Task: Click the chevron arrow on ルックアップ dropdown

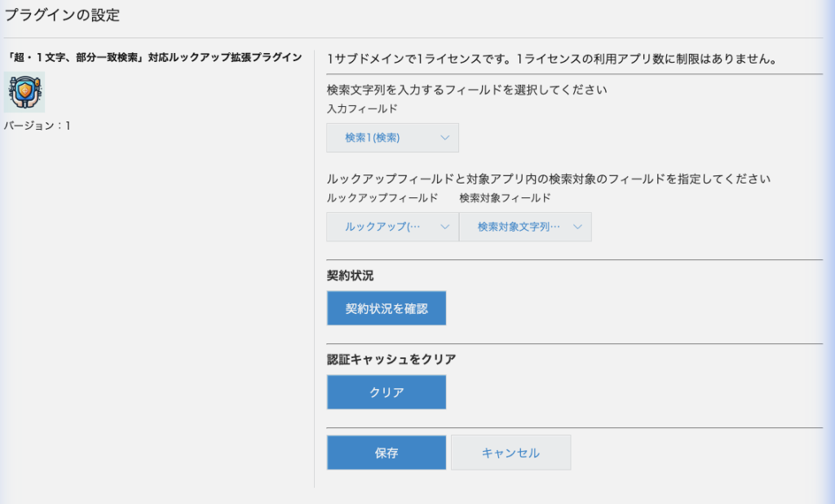Action: [x=444, y=227]
